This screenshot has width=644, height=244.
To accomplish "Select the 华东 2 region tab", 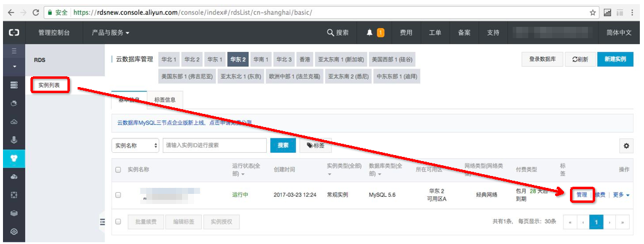I will [238, 60].
